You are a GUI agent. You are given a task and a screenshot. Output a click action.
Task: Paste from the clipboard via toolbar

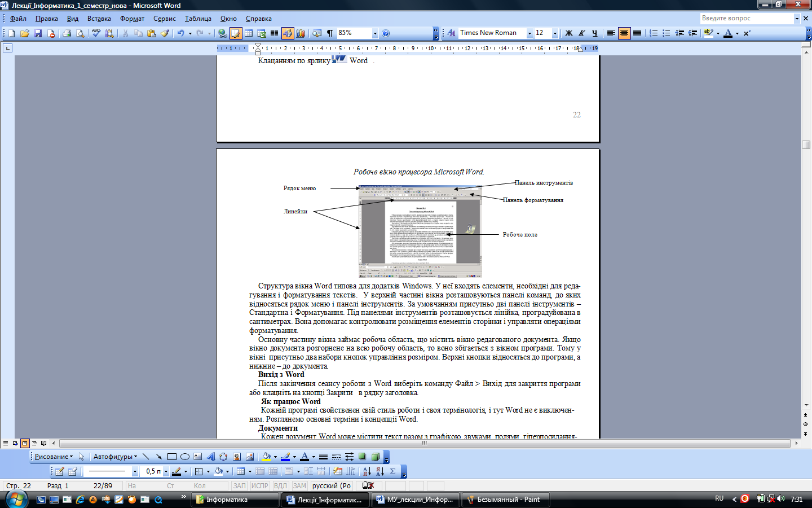151,33
